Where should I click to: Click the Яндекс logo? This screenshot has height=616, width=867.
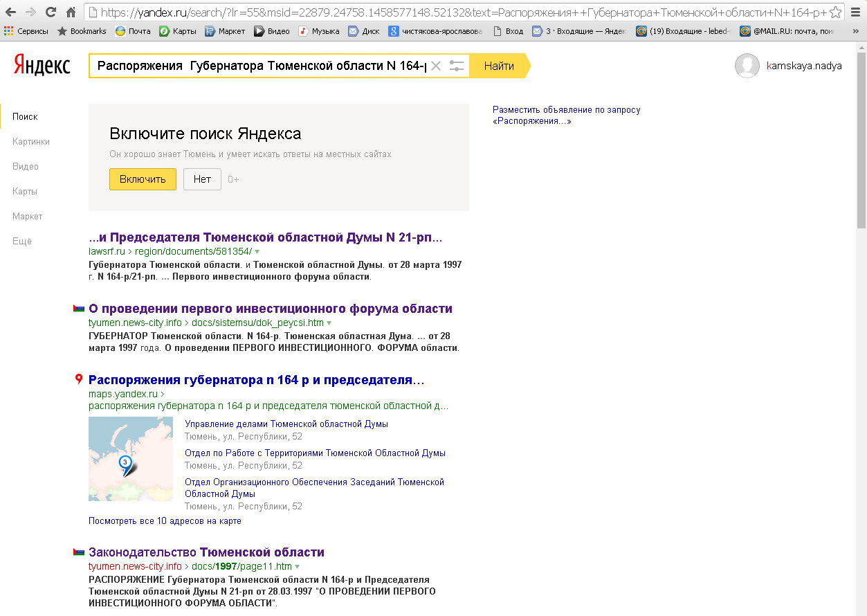point(42,66)
